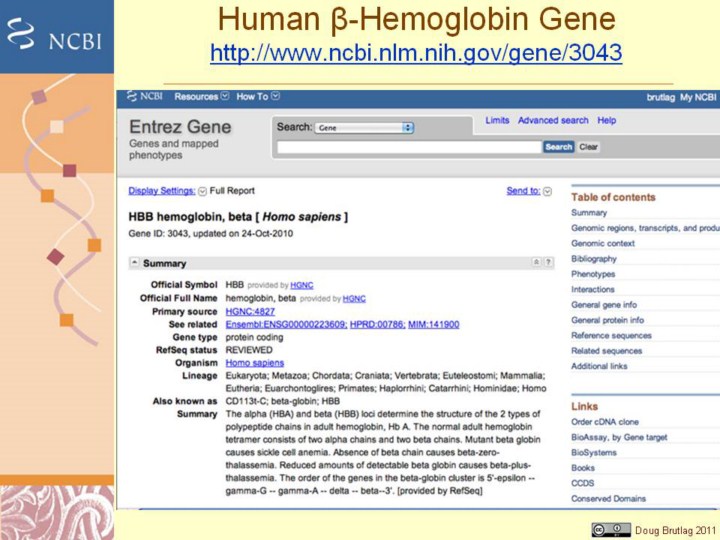Click the Creative Commons license badge
The height and width of the screenshot is (540, 720).
611,529
